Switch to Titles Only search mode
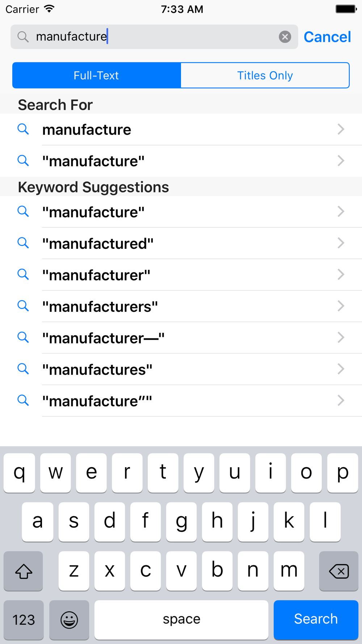Viewport: 362px width, 644px height. (x=265, y=75)
